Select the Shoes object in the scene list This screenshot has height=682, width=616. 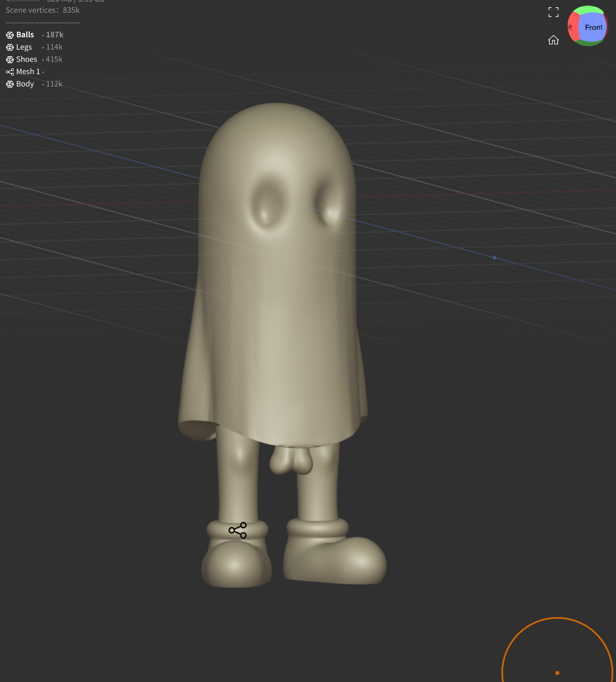[27, 59]
